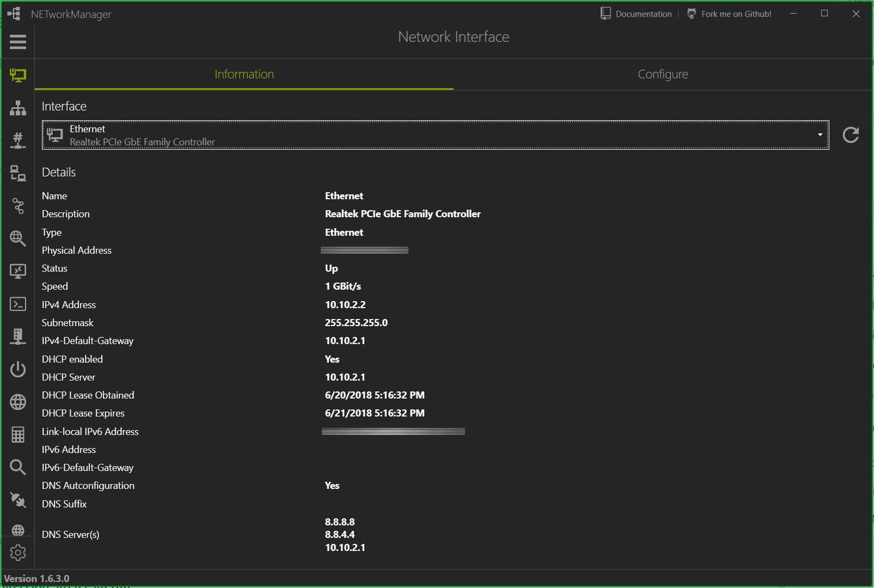Open the hamburger navigation menu

[x=17, y=42]
